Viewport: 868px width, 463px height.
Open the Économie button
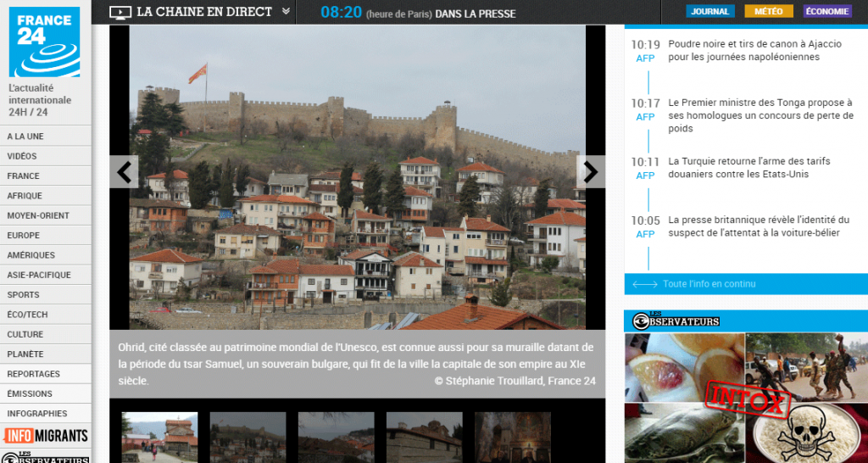tap(827, 11)
